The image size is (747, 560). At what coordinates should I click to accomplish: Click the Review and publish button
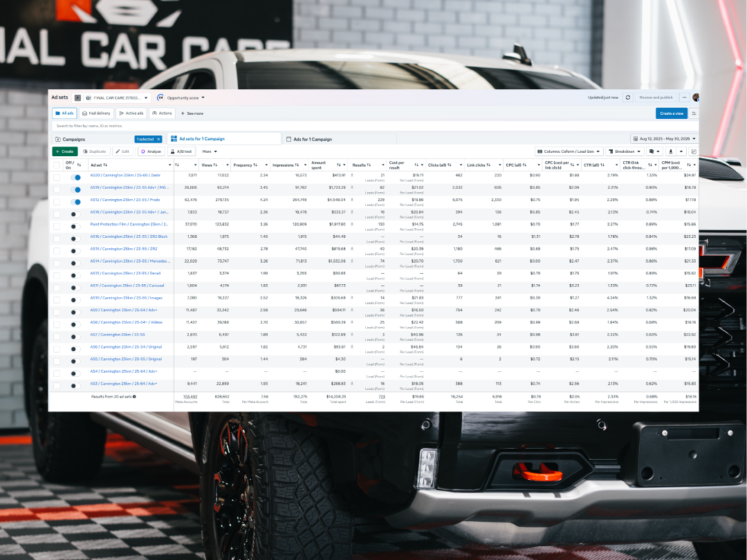(656, 97)
